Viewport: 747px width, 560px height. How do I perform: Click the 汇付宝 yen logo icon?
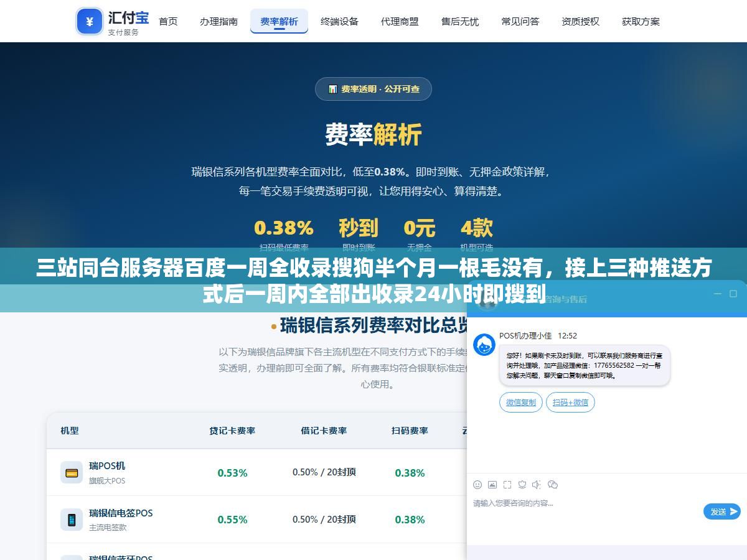(x=90, y=22)
